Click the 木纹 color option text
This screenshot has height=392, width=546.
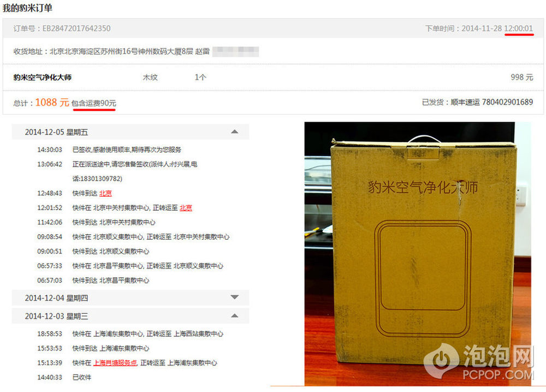pyautogui.click(x=150, y=78)
